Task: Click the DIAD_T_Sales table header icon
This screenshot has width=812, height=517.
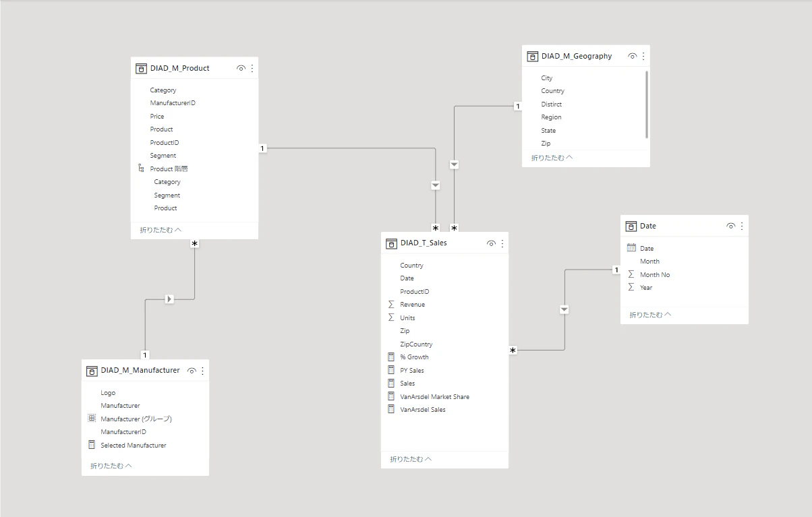Action: pos(391,243)
